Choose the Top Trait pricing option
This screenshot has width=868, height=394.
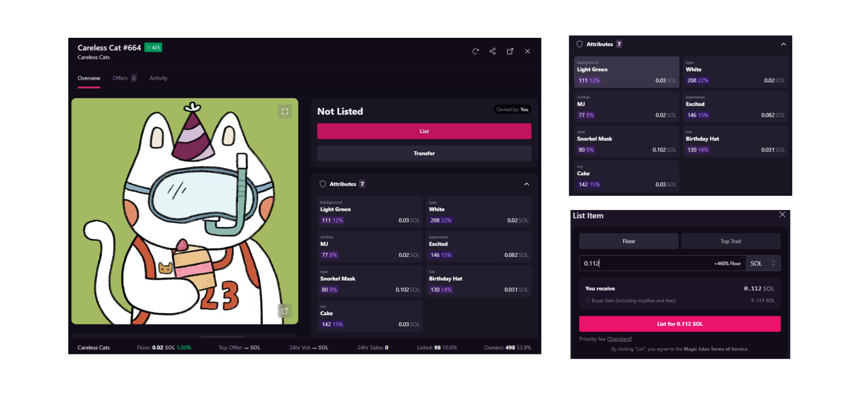tap(731, 241)
